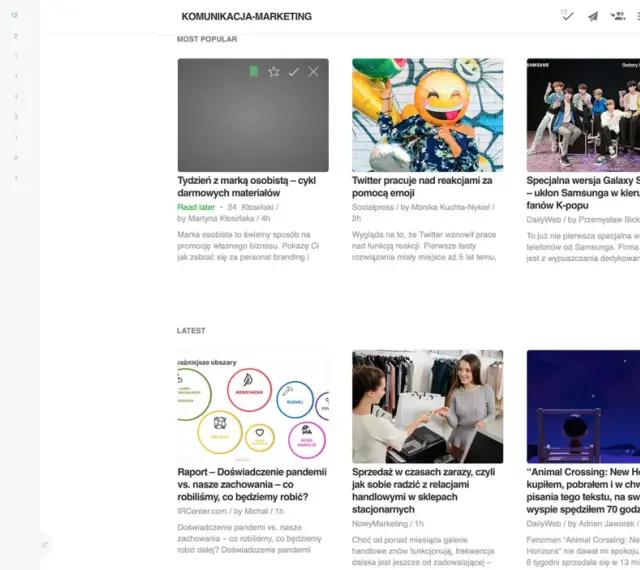Click summary starting Wygląda na to, że Twitter
The image size is (640, 570).
424,246
